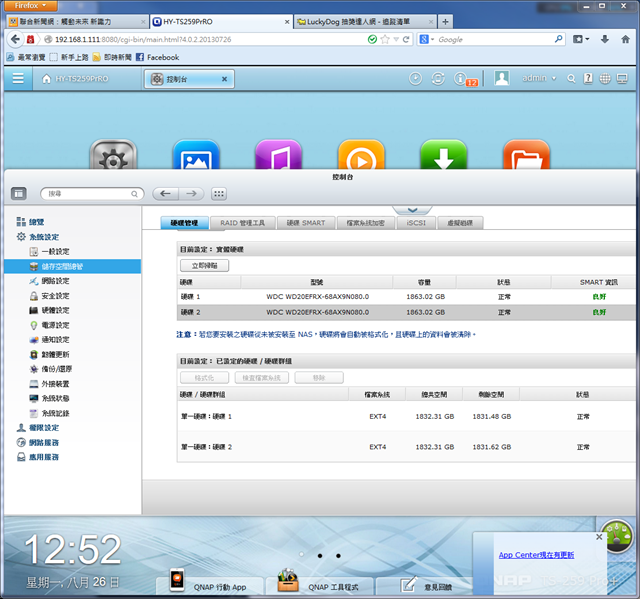Open the Download Station green arrow icon
This screenshot has width=640, height=599.
444,154
